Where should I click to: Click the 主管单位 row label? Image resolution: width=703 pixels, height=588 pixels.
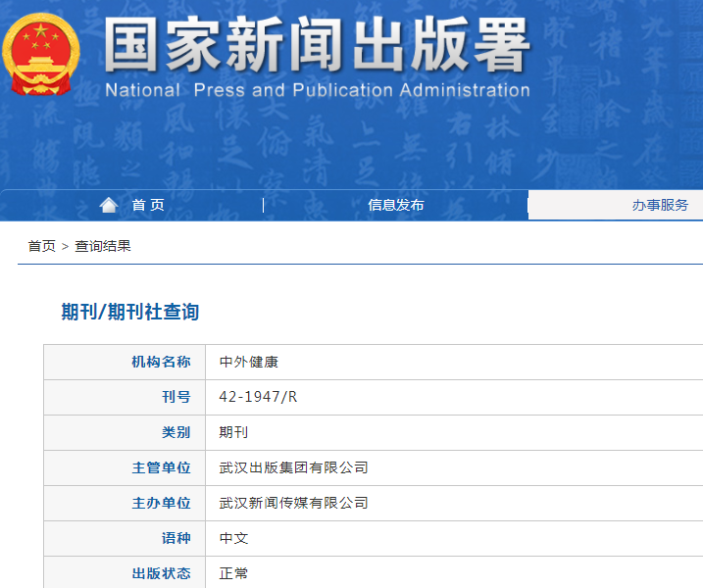[x=161, y=467]
